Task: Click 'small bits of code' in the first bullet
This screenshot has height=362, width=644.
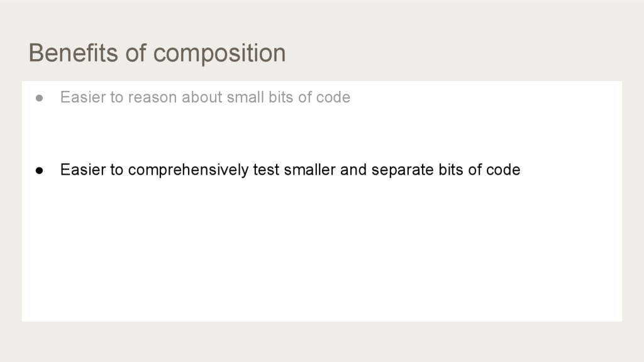Action: click(x=288, y=97)
